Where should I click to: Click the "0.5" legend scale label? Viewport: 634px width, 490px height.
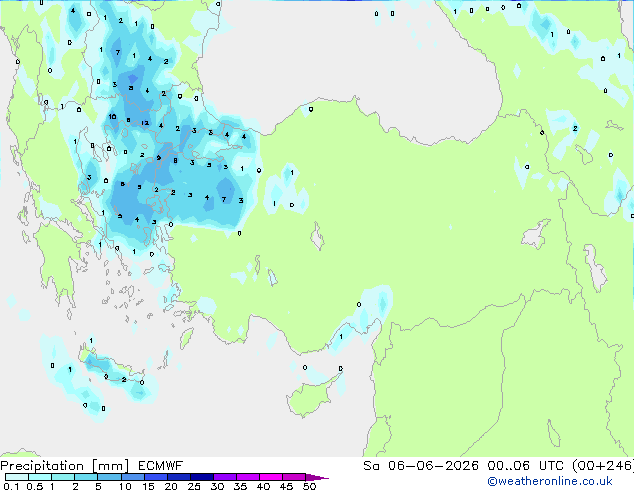34,486
